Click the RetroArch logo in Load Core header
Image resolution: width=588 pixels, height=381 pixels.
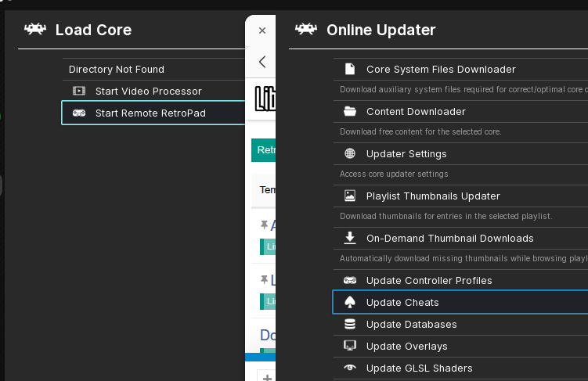[35, 30]
